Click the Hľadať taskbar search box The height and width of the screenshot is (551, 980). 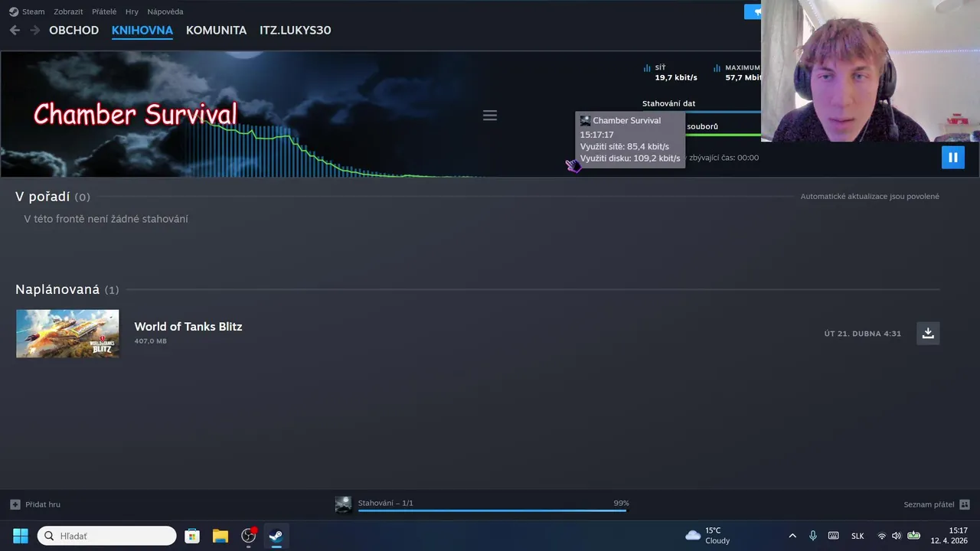[107, 536]
